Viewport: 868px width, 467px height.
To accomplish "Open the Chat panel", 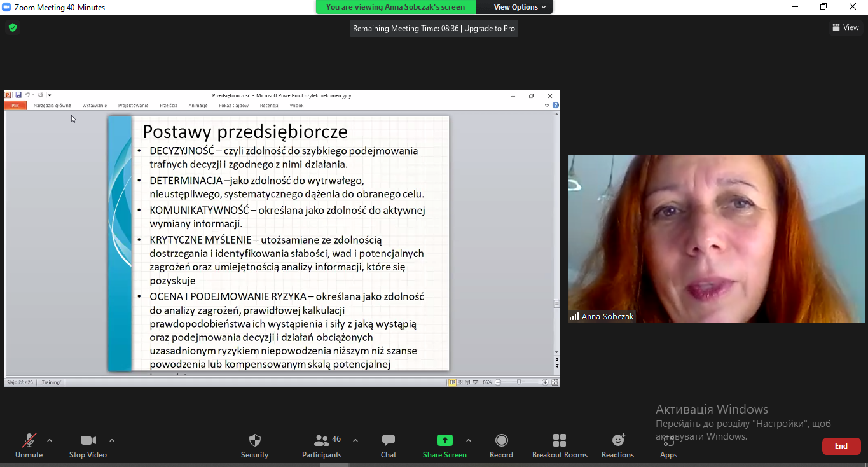I will [x=389, y=445].
